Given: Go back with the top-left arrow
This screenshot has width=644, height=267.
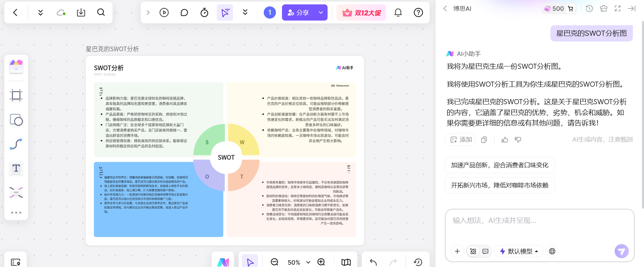Looking at the screenshot, I should (15, 12).
